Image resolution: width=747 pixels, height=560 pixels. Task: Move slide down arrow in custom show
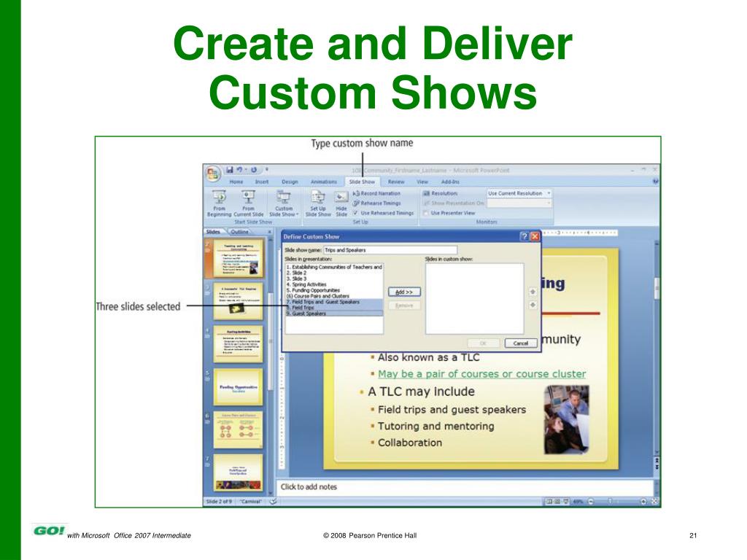[x=533, y=305]
